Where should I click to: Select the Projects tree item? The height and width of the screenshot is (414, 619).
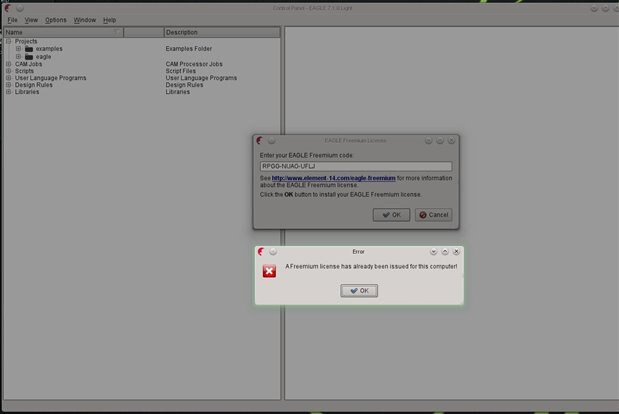(x=26, y=41)
